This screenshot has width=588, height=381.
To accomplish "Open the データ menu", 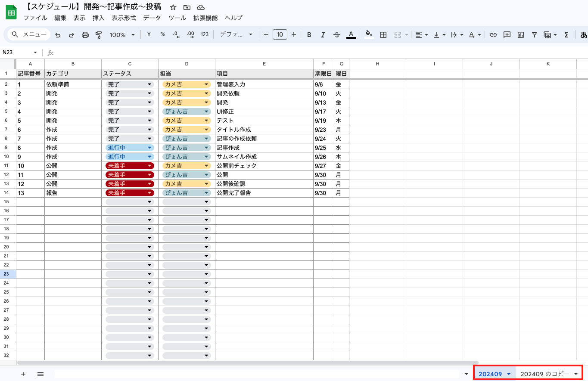I will pos(152,18).
